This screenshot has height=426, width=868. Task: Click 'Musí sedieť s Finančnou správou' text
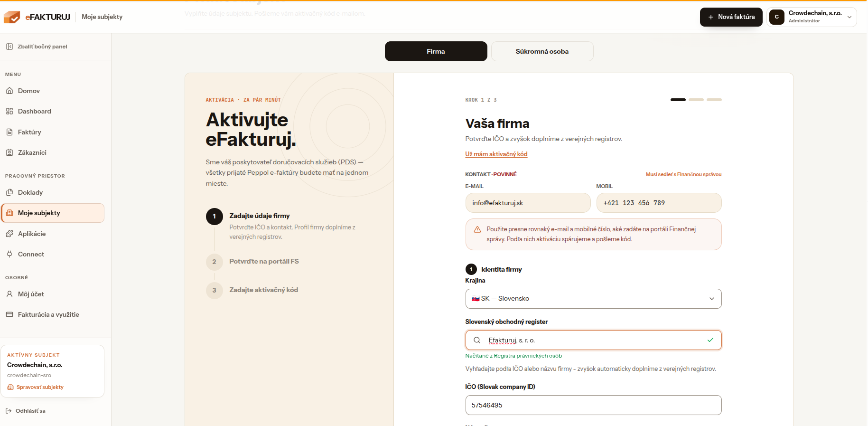683,174
